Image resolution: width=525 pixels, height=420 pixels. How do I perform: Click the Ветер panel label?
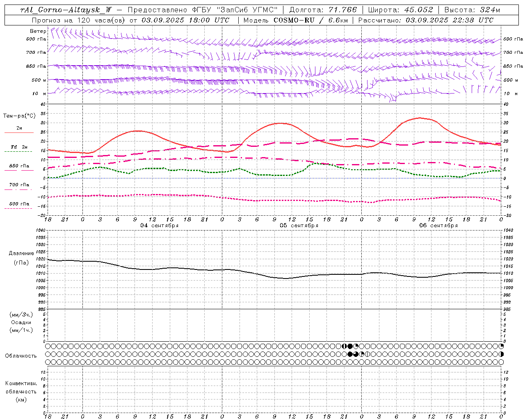(x=38, y=31)
